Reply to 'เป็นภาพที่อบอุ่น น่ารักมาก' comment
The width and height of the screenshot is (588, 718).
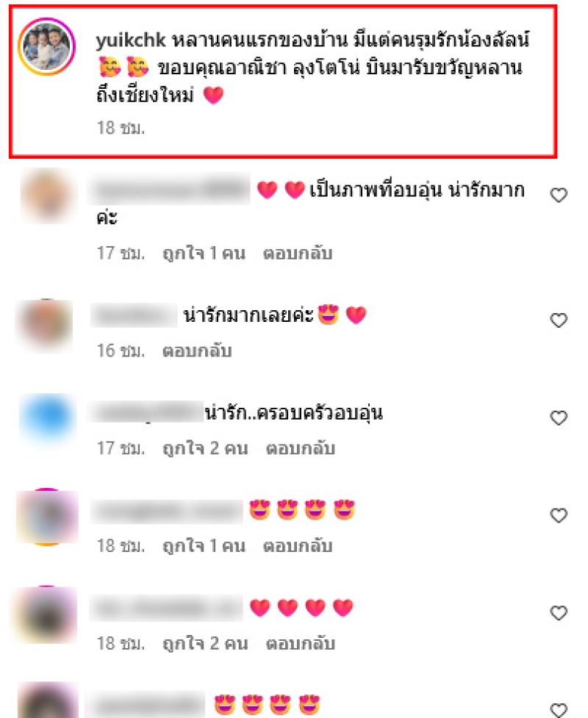(298, 254)
